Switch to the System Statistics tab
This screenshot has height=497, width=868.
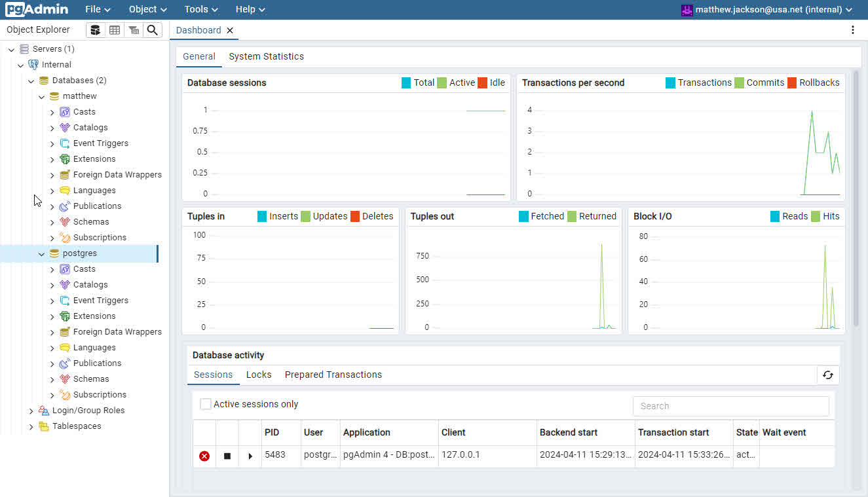[266, 56]
